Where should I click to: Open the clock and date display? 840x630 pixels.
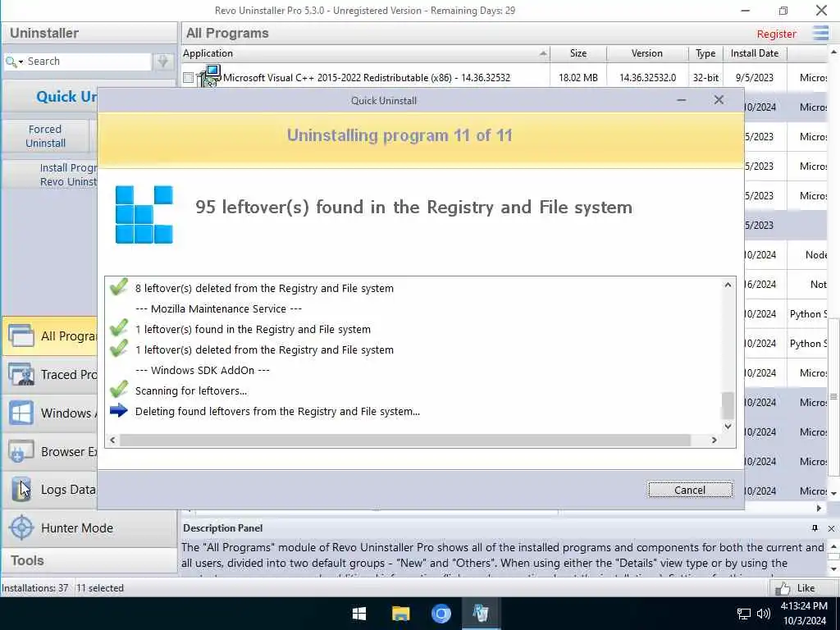[x=804, y=614]
